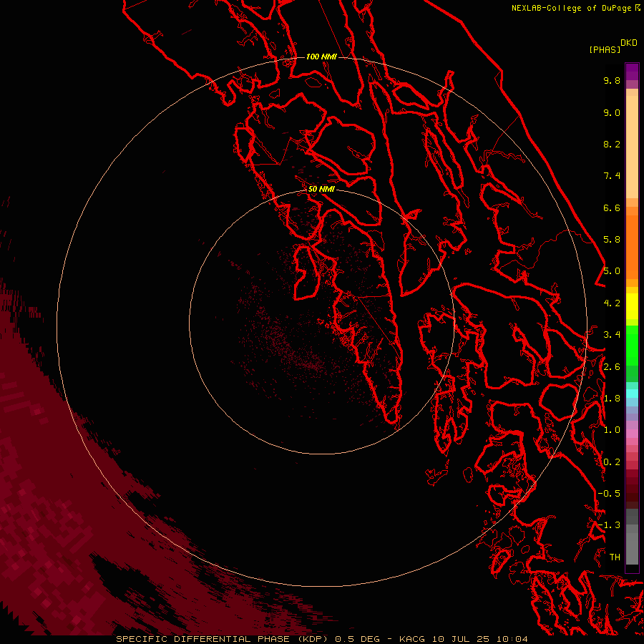Click the 9.0 value on the color scale
Image resolution: width=644 pixels, height=644 pixels.
click(x=612, y=112)
